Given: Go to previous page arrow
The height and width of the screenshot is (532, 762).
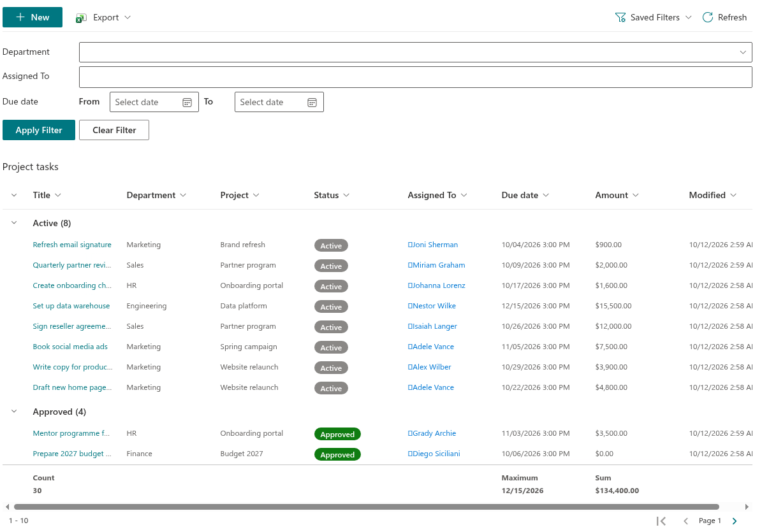Looking at the screenshot, I should click(685, 521).
